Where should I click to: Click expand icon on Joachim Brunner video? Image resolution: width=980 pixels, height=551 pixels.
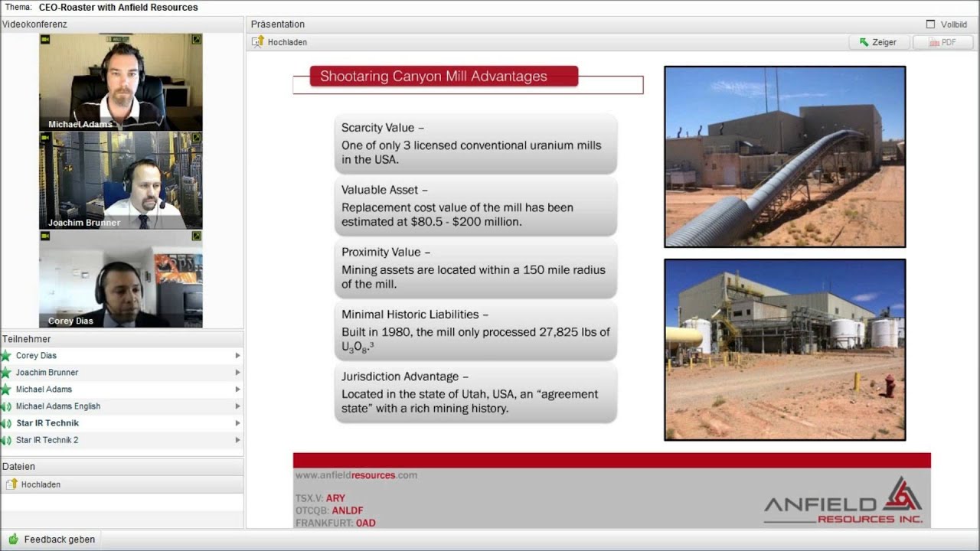pyautogui.click(x=197, y=138)
